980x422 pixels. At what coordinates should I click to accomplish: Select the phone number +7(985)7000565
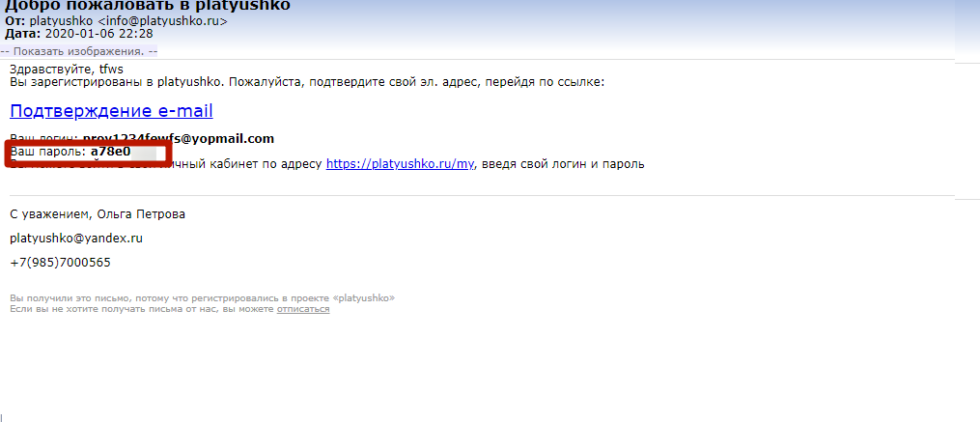tap(61, 263)
